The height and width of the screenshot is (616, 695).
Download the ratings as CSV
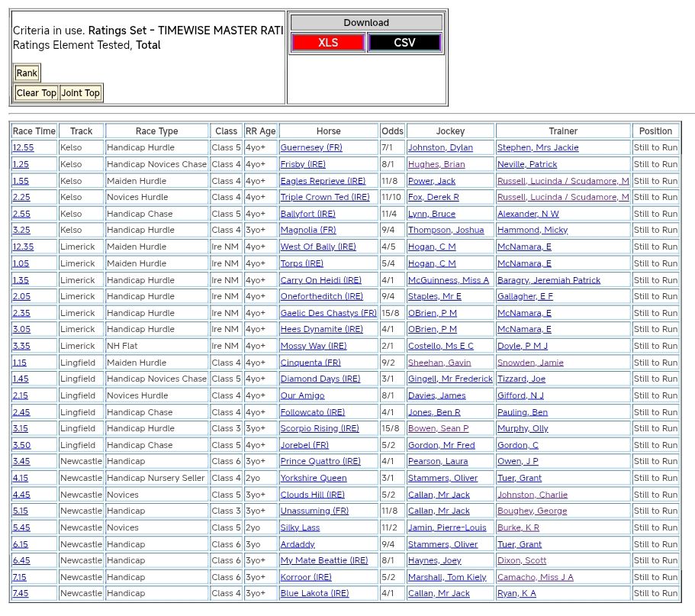point(404,43)
